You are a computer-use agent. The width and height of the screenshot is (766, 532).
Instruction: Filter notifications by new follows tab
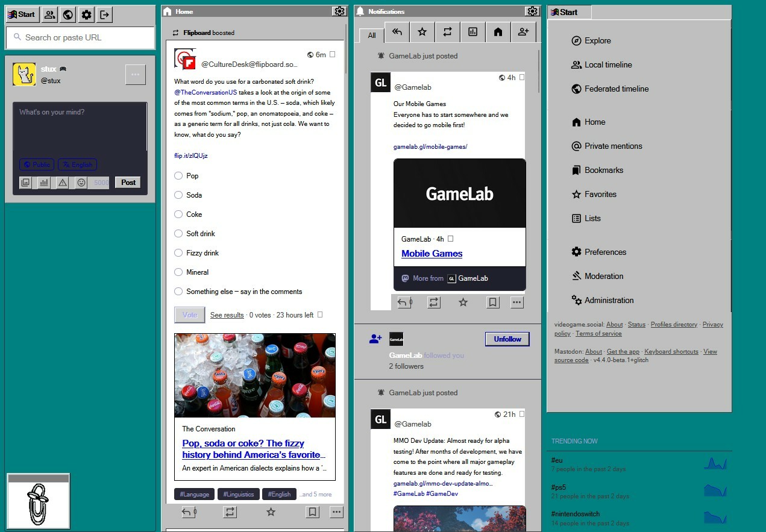coord(523,33)
